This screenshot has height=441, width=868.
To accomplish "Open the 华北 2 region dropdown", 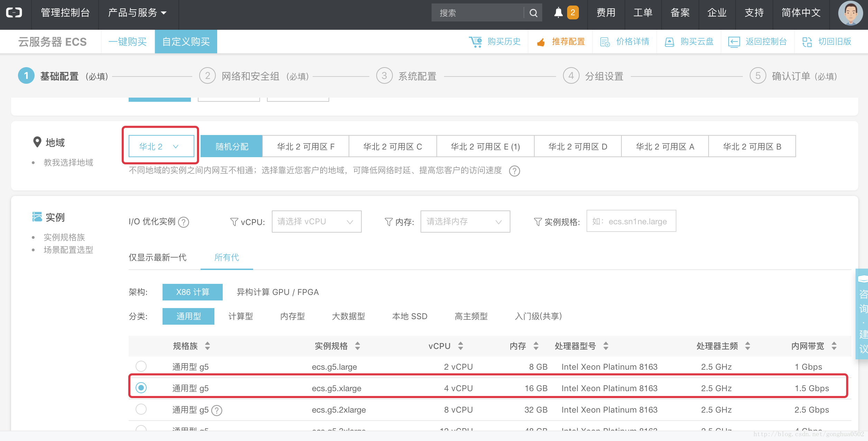I will pos(161,146).
